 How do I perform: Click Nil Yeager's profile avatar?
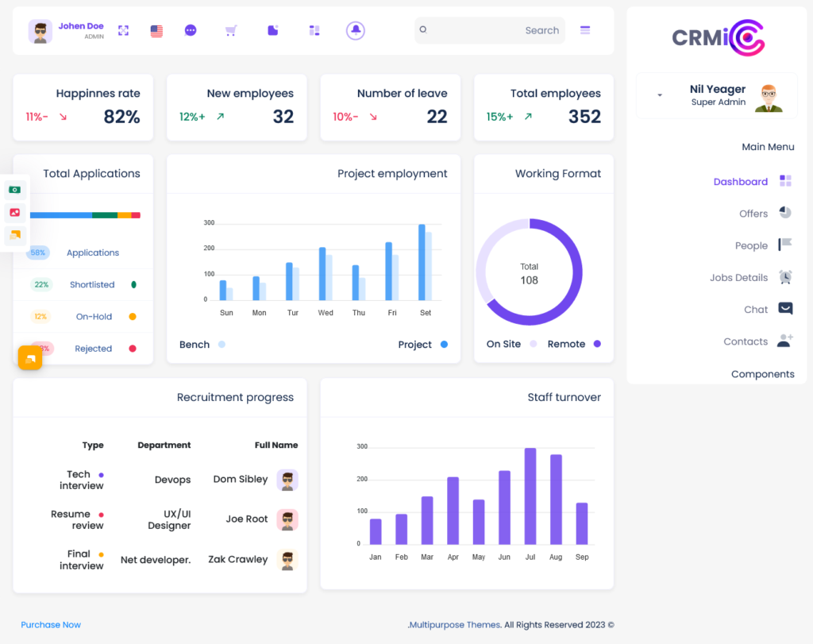(769, 98)
